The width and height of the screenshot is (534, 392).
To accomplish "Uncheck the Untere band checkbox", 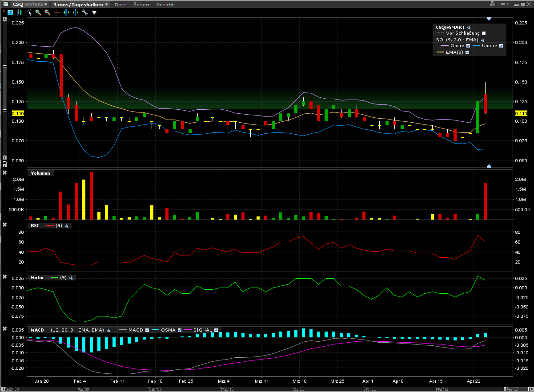I will [x=501, y=46].
